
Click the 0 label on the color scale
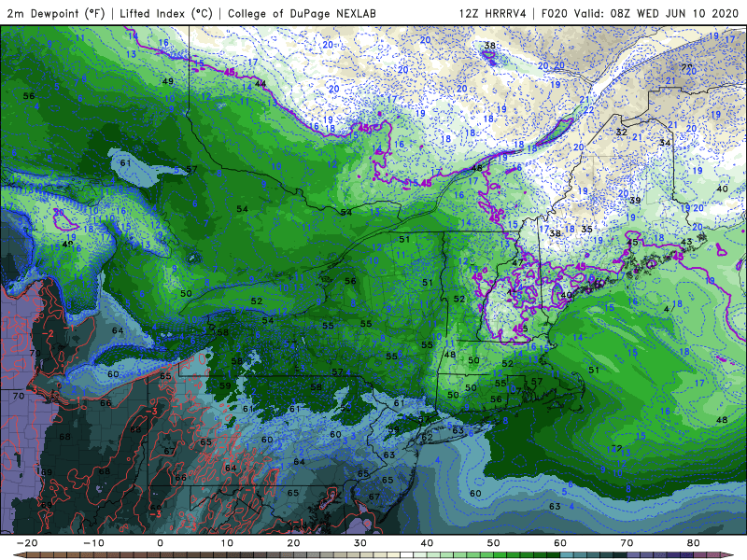coord(160,543)
